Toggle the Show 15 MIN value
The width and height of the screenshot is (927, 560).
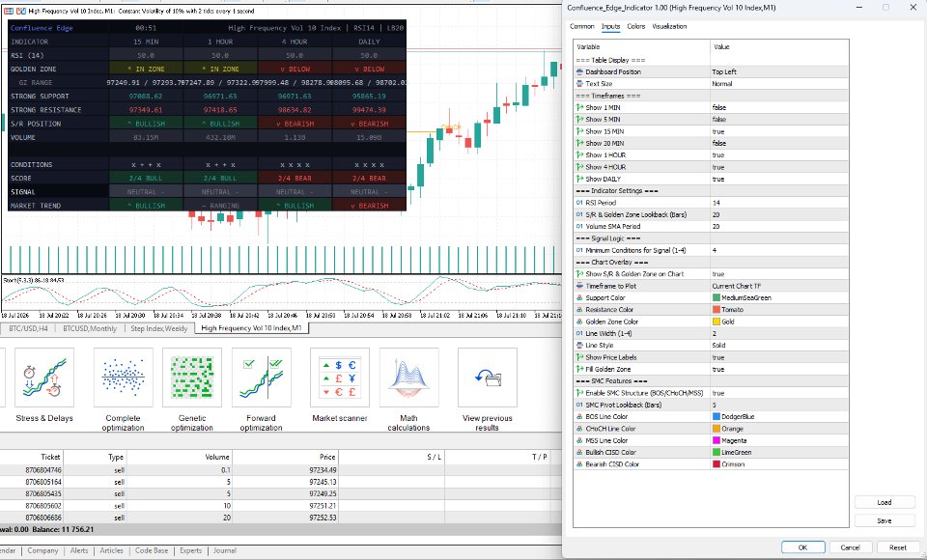pos(779,131)
